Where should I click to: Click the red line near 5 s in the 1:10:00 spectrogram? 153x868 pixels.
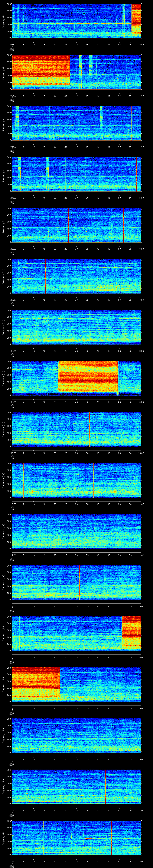tap(24, 481)
